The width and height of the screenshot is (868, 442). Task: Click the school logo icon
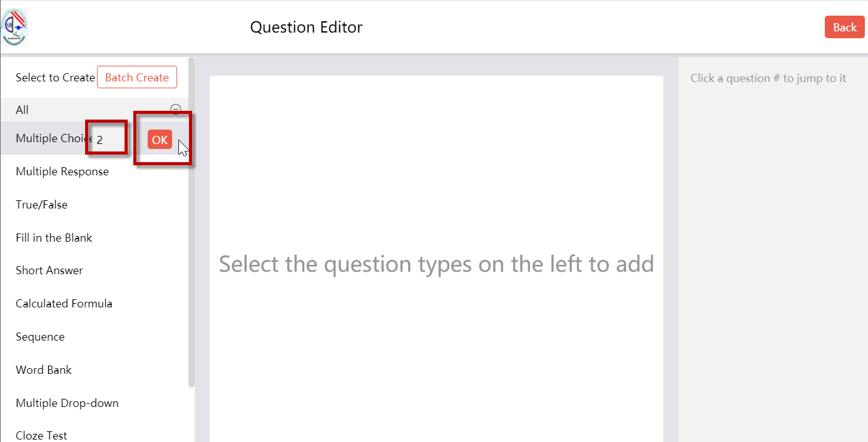coord(14,27)
